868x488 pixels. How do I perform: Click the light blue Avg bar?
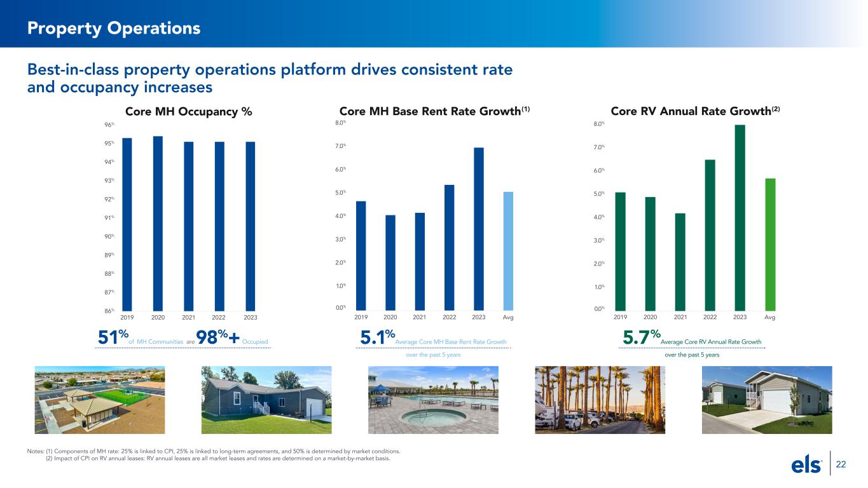(x=508, y=250)
